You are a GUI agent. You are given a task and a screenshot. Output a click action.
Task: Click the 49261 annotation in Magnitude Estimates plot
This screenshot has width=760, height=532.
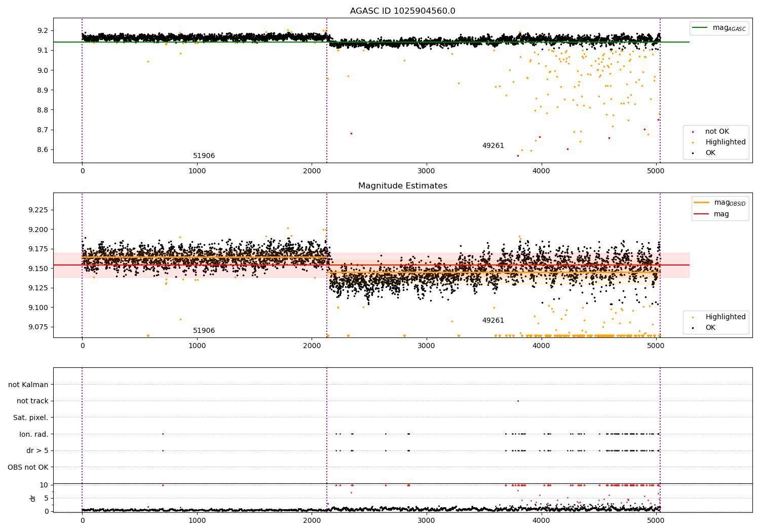(x=493, y=321)
